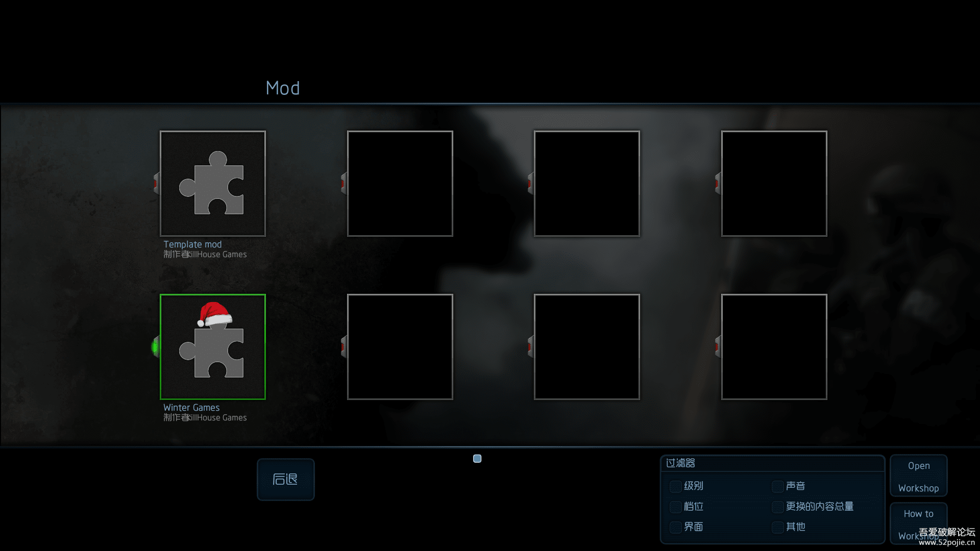Click the fourth empty mod slot bottom row
980x551 pixels.
click(773, 346)
